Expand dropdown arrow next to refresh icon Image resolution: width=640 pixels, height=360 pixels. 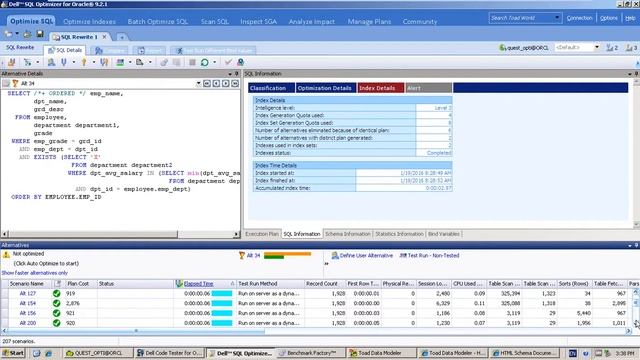215,62
